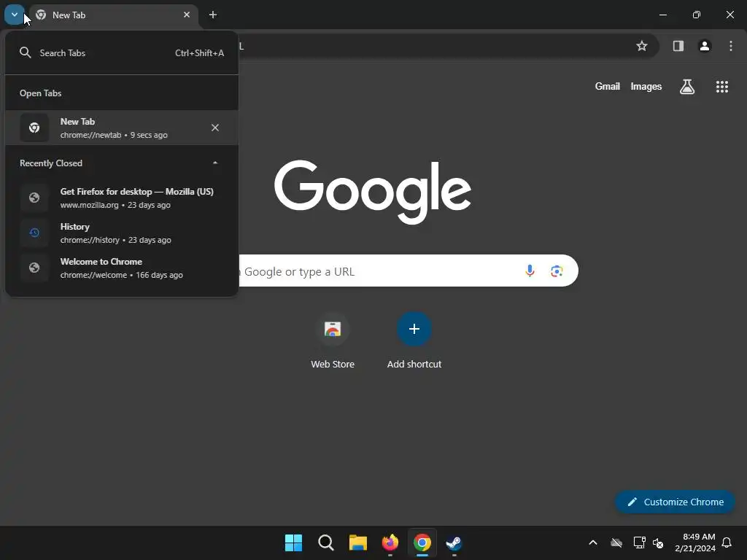The width and height of the screenshot is (747, 560).
Task: Click the magnifier icon in Search Tabs
Action: 26,52
